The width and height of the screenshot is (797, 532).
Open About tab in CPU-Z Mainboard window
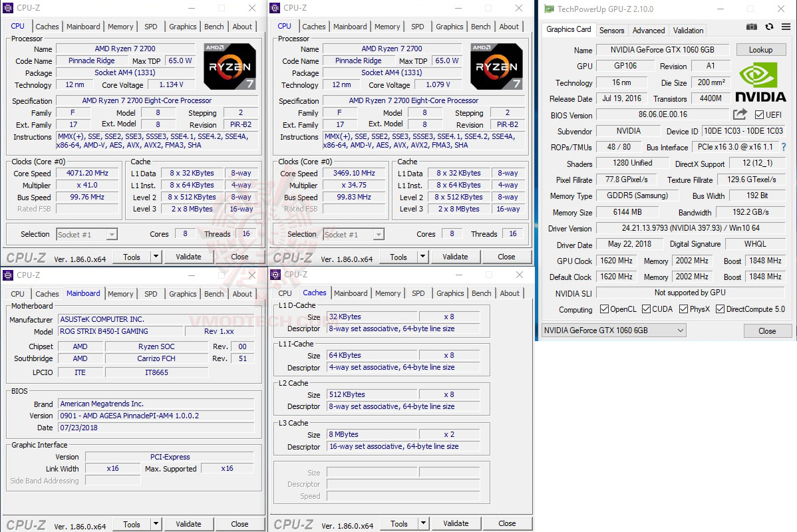coord(242,294)
